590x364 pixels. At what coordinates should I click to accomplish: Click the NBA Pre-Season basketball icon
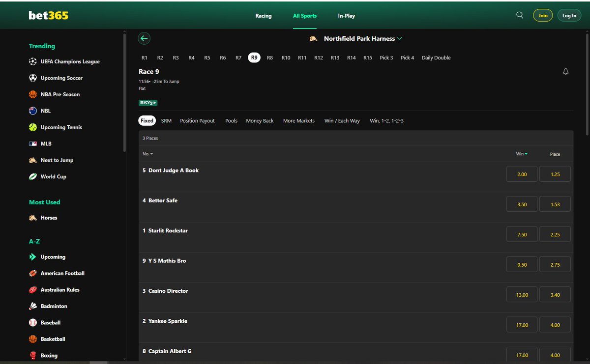pos(33,94)
